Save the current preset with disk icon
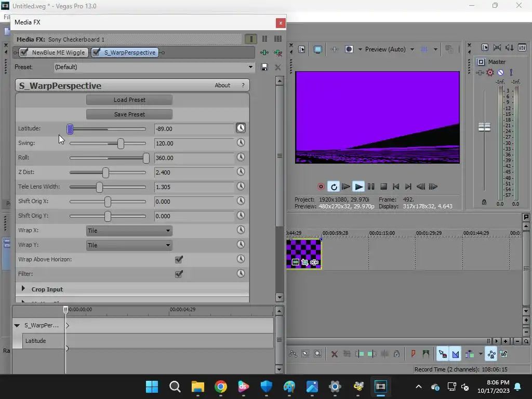The width and height of the screenshot is (532, 399). (264, 67)
